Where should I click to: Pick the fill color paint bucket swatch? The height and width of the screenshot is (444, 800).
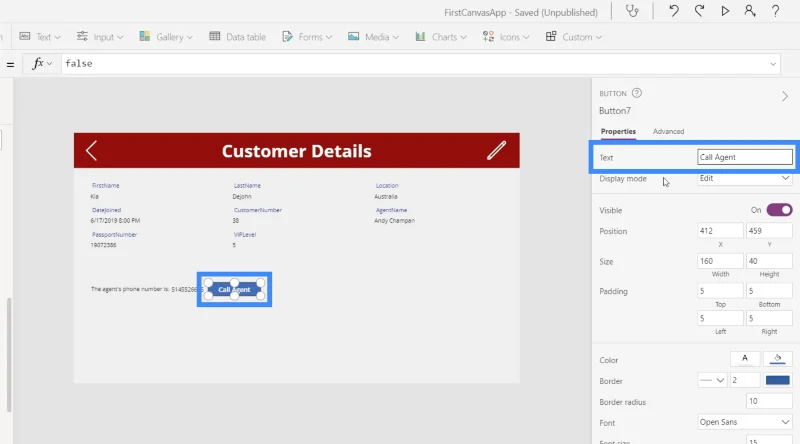pos(778,359)
